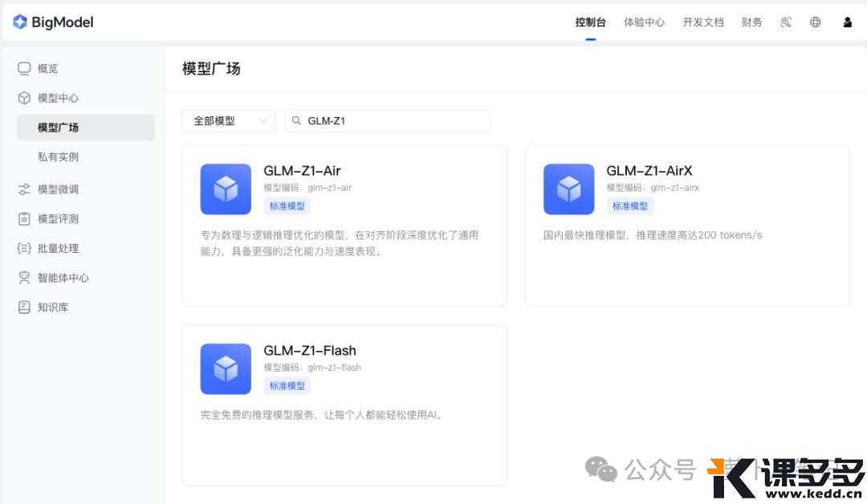This screenshot has height=504, width=867.
Task: Click the GLM-Z1-AirX cube icon
Action: tap(568, 189)
